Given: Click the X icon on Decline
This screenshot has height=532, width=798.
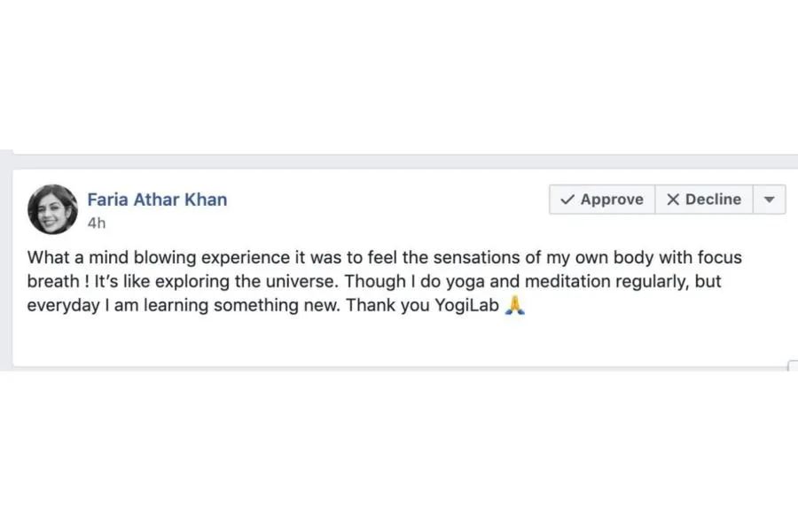Looking at the screenshot, I should [673, 199].
